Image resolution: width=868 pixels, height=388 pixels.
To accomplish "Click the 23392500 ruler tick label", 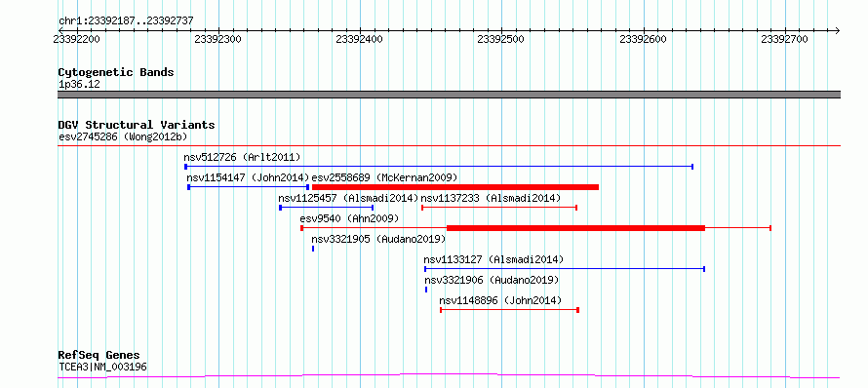I will (500, 39).
